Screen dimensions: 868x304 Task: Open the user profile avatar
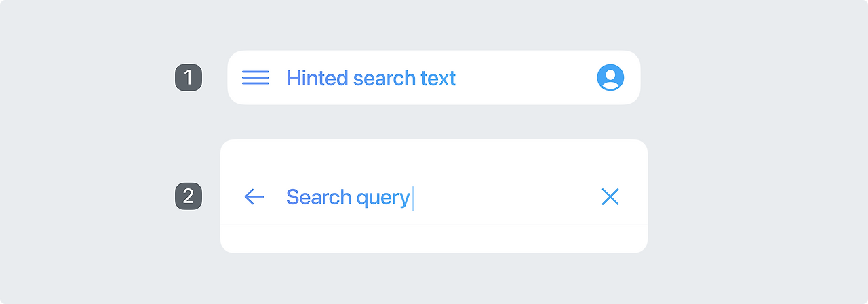click(610, 78)
